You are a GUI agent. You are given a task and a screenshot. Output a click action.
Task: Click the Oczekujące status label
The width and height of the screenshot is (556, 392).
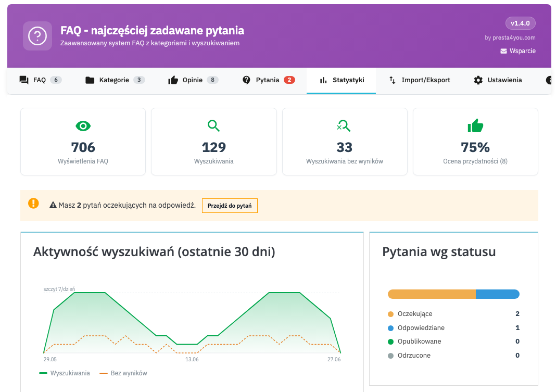[x=415, y=314]
